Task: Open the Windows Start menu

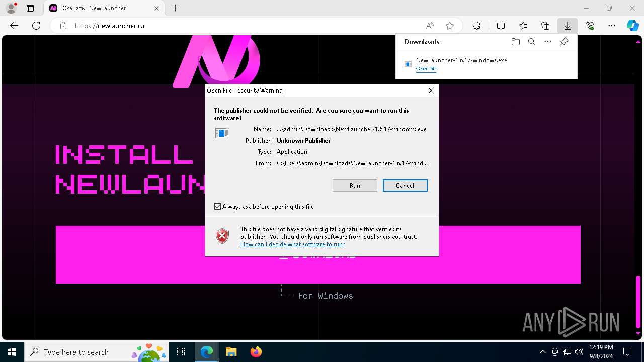Action: coord(12,352)
